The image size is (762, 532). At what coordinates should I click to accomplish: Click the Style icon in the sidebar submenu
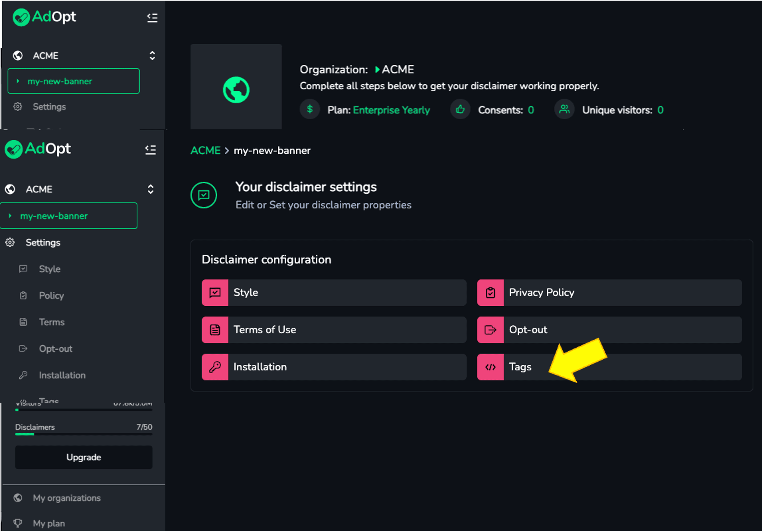point(23,269)
